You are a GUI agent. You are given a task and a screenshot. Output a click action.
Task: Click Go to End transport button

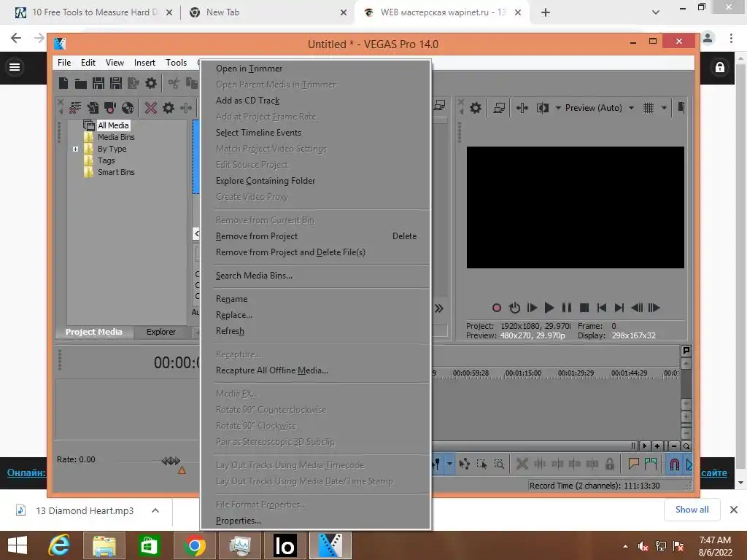pos(619,308)
